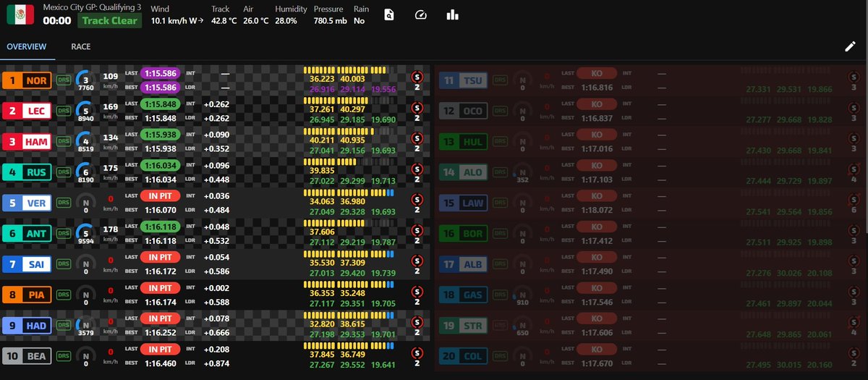The image size is (868, 380).
Task: Click VER's IN PIT last lap badge
Action: click(161, 195)
